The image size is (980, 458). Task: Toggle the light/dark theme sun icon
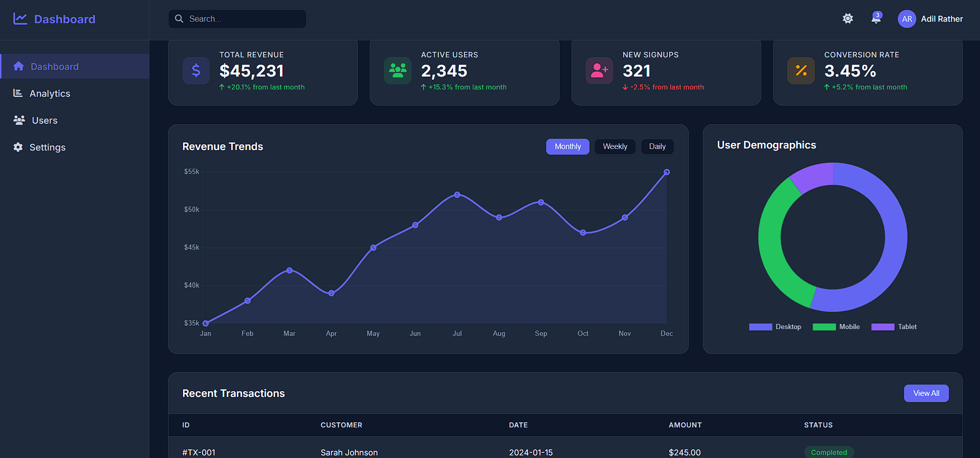[x=848, y=19]
